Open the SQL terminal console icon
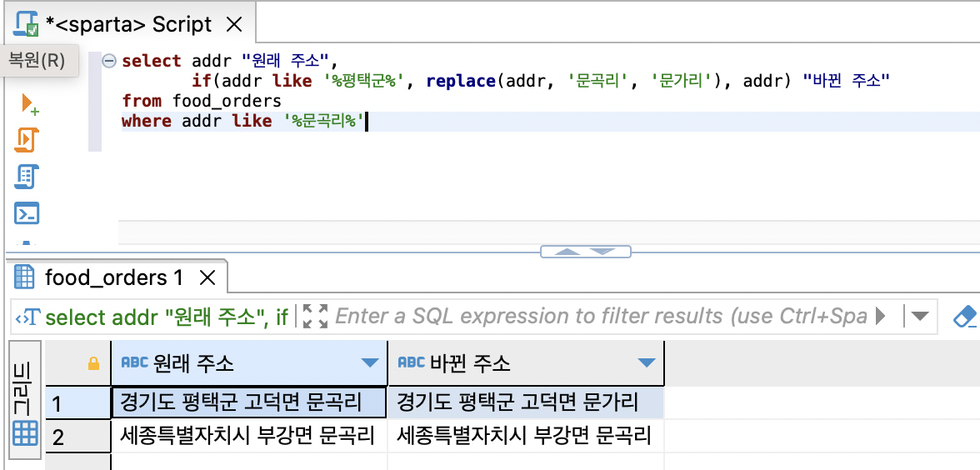Viewport: 980px width, 470px height. 27,213
